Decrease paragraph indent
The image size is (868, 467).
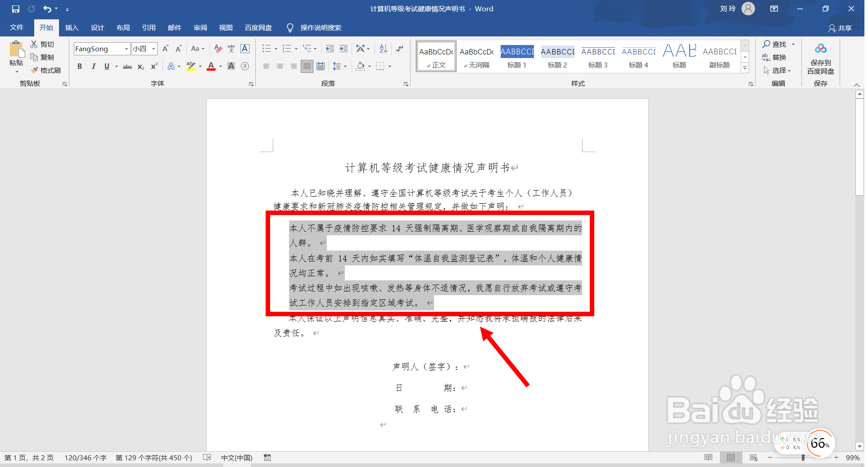click(x=330, y=49)
